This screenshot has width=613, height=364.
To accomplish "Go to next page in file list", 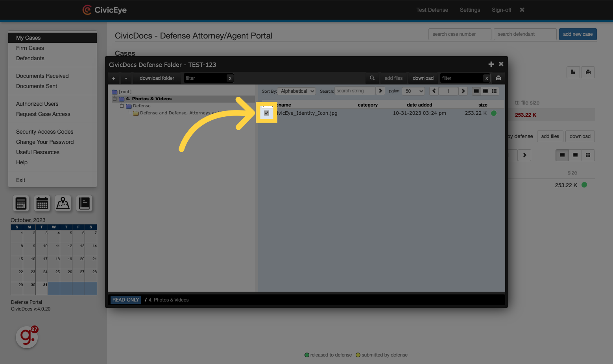I will (463, 91).
